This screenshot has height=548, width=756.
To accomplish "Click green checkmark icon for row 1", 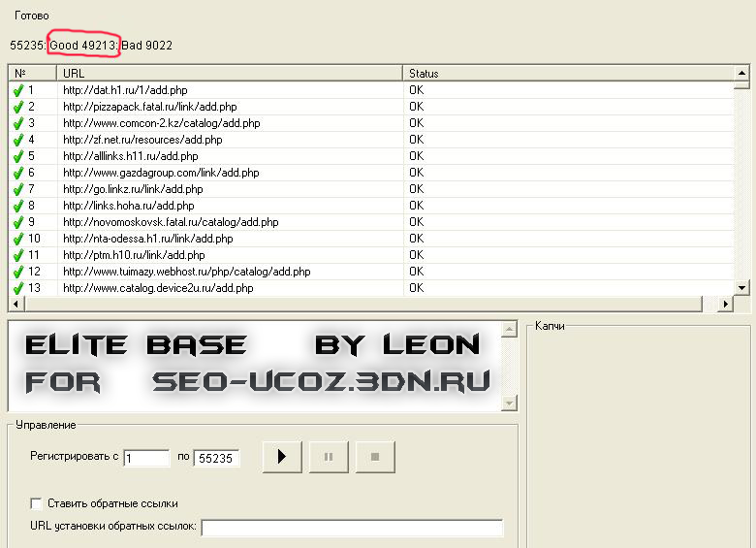I will 17,89.
